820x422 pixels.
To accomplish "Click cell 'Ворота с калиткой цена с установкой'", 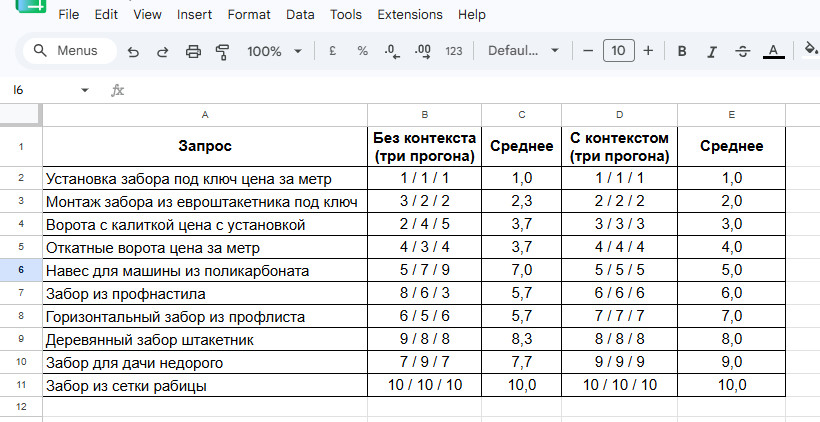I will coord(205,224).
